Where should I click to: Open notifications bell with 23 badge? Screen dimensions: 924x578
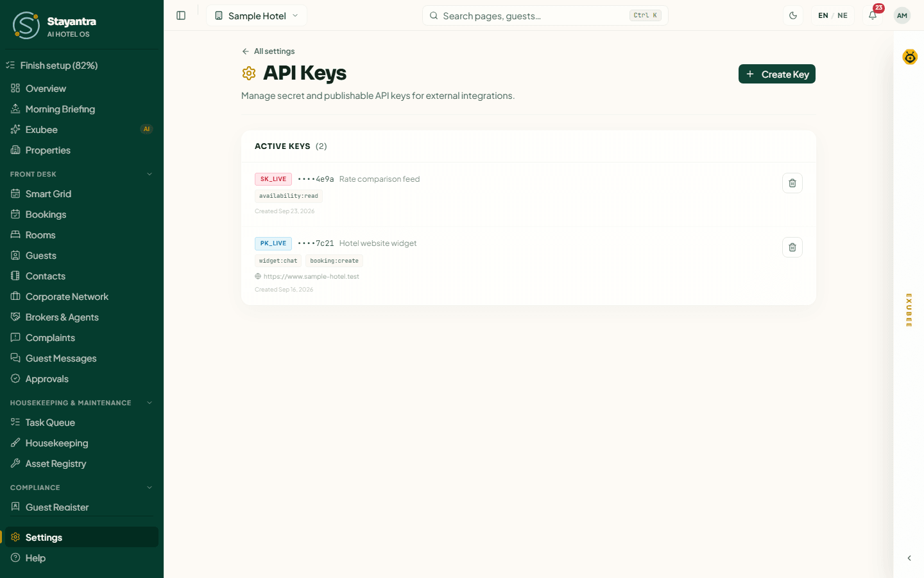pyautogui.click(x=873, y=15)
